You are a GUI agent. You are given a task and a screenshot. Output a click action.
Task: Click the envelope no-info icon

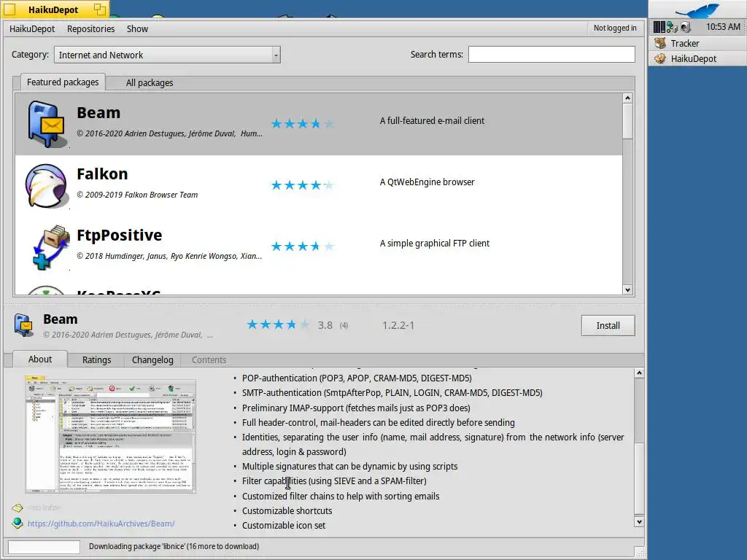click(18, 507)
